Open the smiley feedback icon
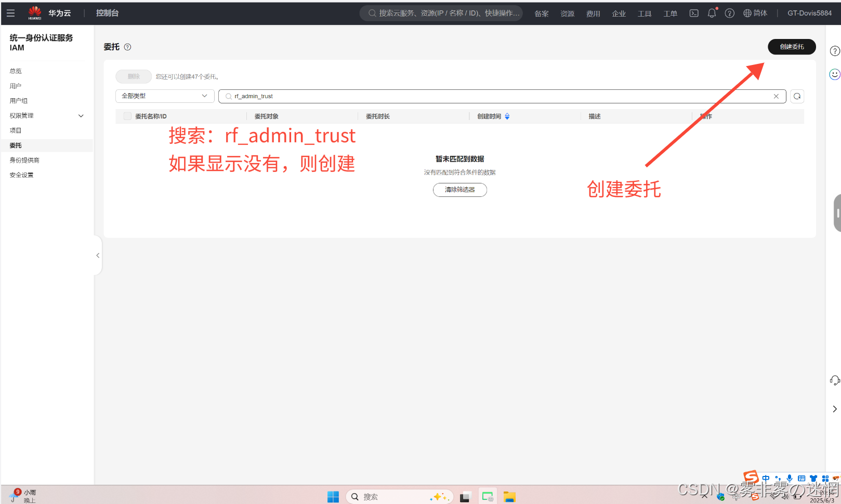841x504 pixels. [834, 74]
